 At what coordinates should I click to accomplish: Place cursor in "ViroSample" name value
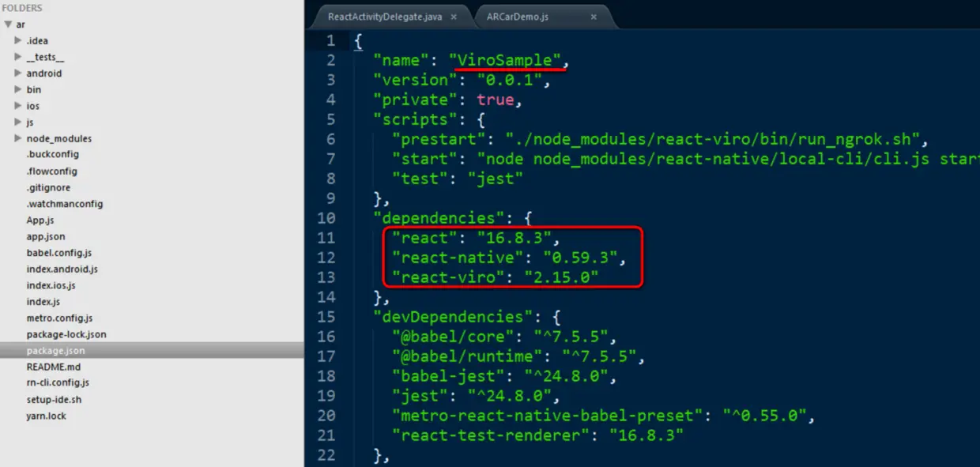click(505, 60)
